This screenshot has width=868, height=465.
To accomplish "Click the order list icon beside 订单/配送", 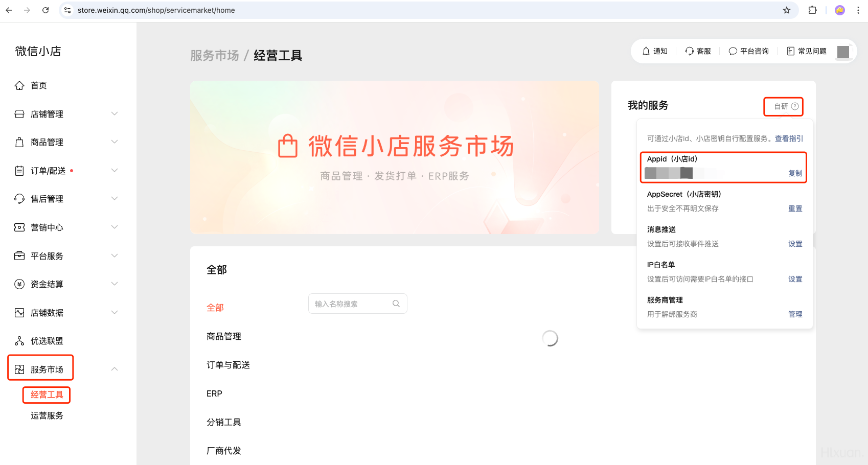I will (19, 171).
